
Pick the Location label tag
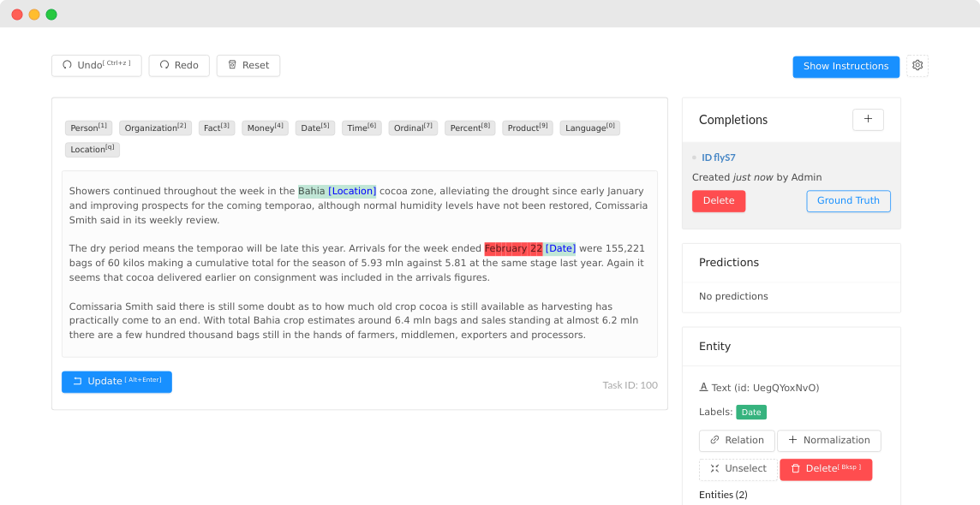(93, 150)
